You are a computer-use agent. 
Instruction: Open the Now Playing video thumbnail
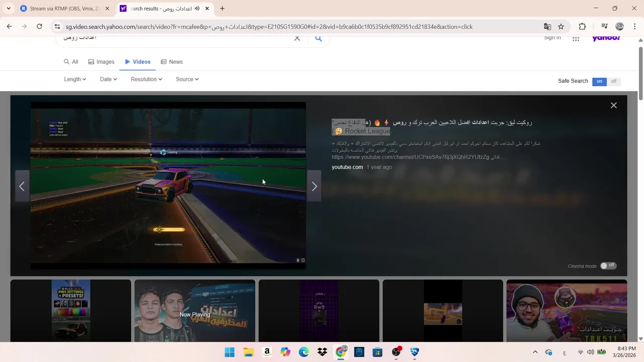tap(195, 311)
